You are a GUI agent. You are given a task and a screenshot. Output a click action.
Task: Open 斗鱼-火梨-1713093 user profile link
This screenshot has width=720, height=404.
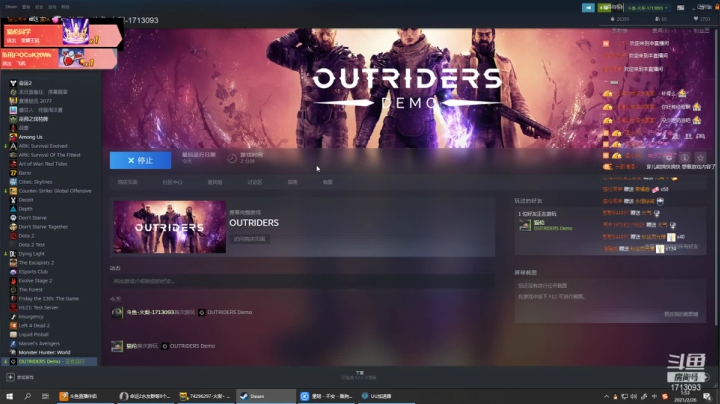point(150,312)
